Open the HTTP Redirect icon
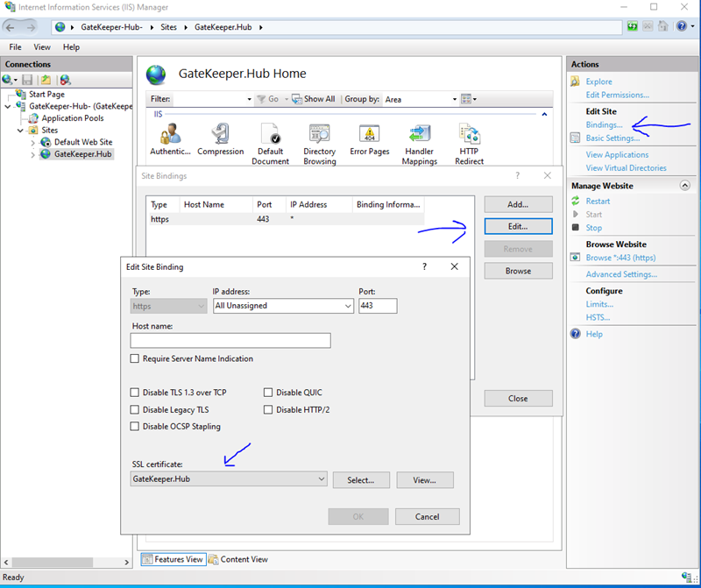Image resolution: width=701 pixels, height=588 pixels. click(x=469, y=136)
